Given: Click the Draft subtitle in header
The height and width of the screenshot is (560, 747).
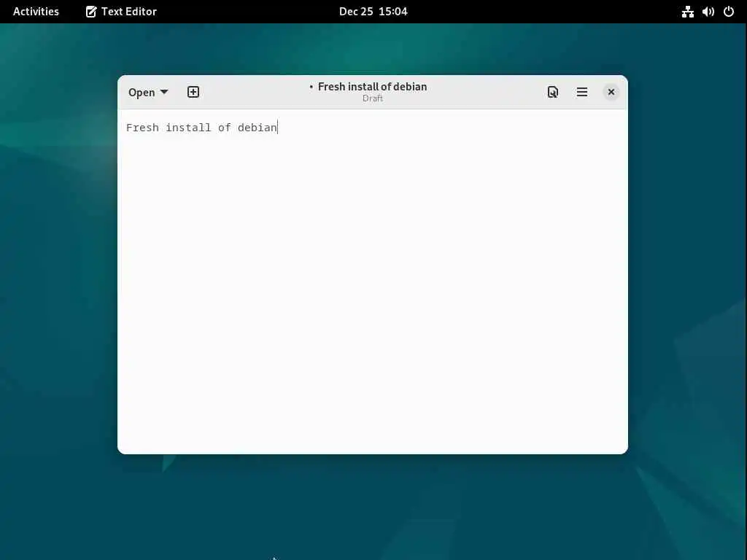Looking at the screenshot, I should click(x=373, y=98).
